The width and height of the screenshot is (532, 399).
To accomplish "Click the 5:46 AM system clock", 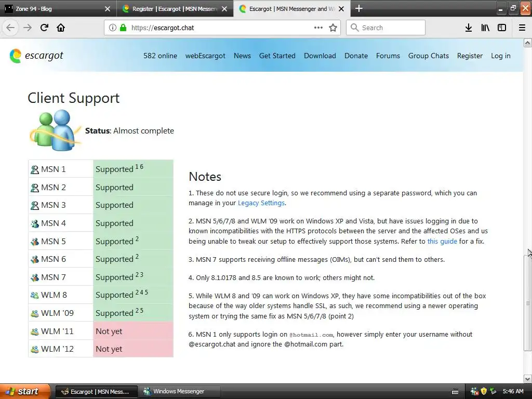I will (x=513, y=391).
